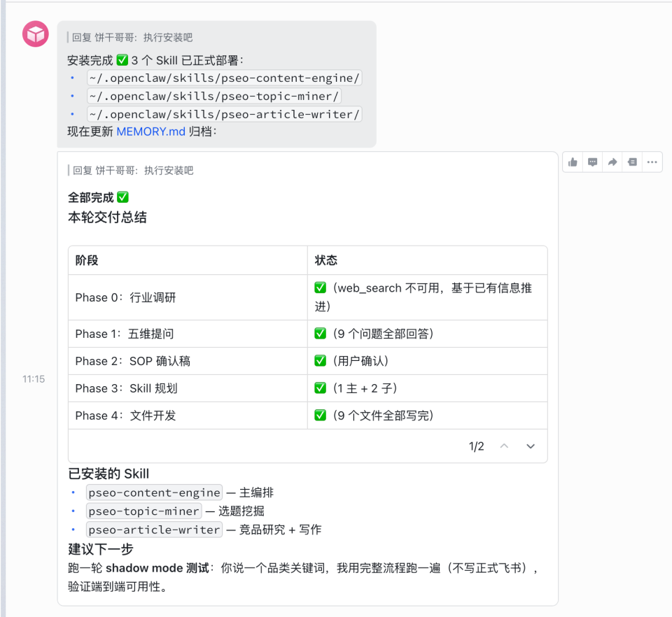Go to previous table page chevron
672x617 pixels.
504,446
